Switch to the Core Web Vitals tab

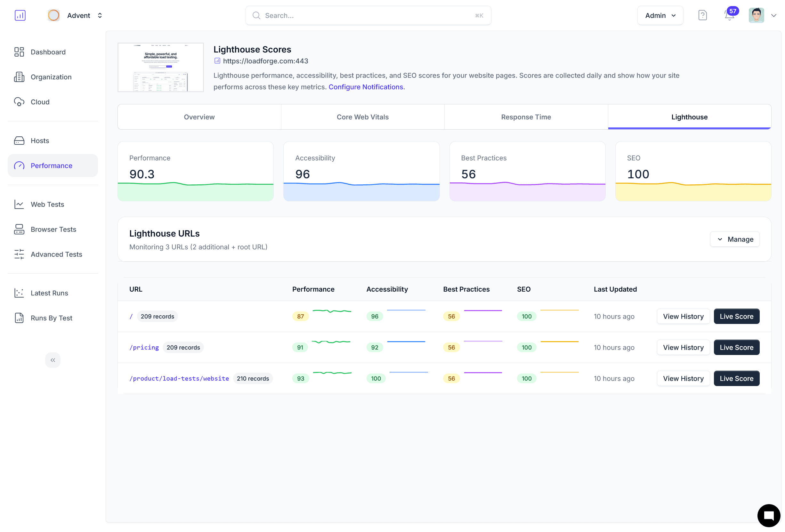pyautogui.click(x=362, y=117)
